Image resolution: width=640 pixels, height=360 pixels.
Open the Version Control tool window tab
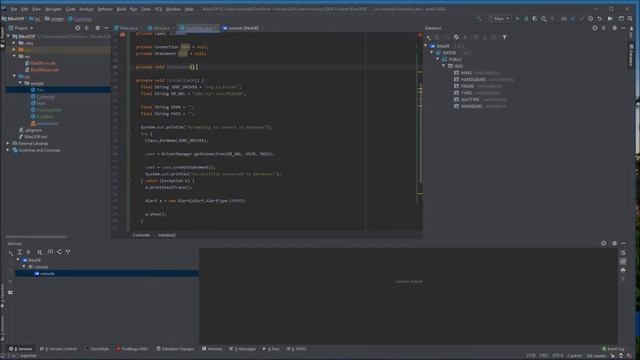click(x=58, y=349)
